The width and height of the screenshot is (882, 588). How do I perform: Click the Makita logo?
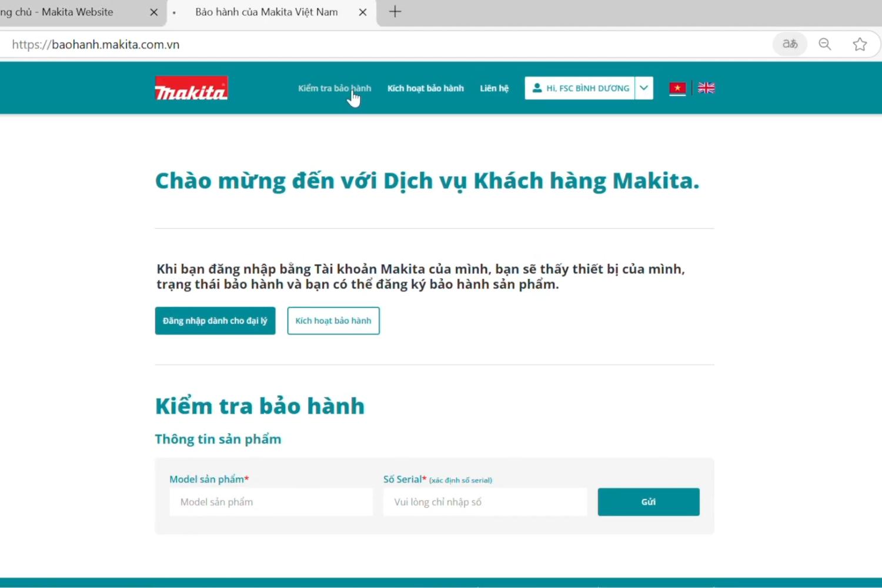[x=191, y=88]
